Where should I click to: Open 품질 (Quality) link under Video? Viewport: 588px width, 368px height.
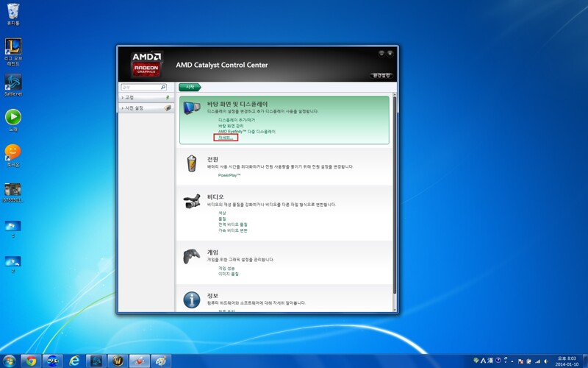click(223, 219)
